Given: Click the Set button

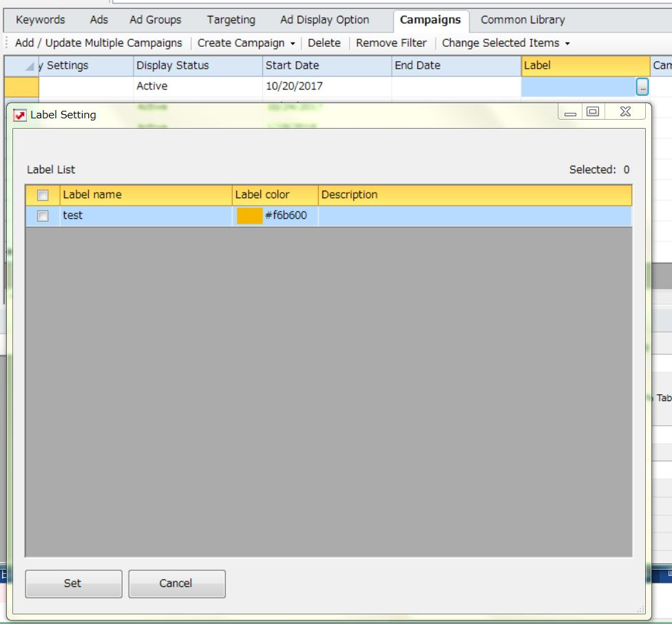Looking at the screenshot, I should pos(73,583).
